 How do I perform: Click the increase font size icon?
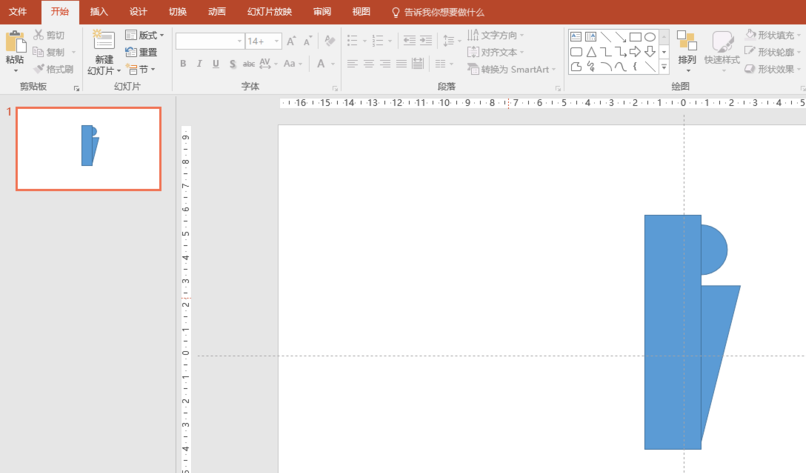tap(291, 41)
